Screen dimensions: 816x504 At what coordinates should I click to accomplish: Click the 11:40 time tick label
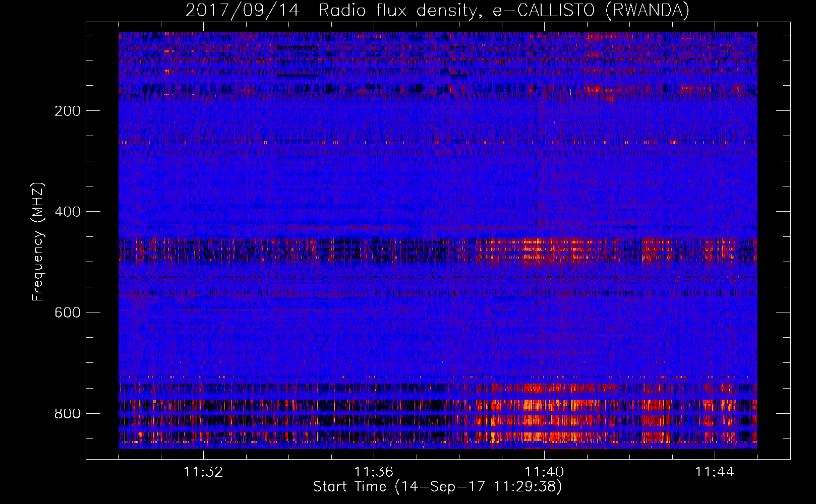click(x=544, y=472)
